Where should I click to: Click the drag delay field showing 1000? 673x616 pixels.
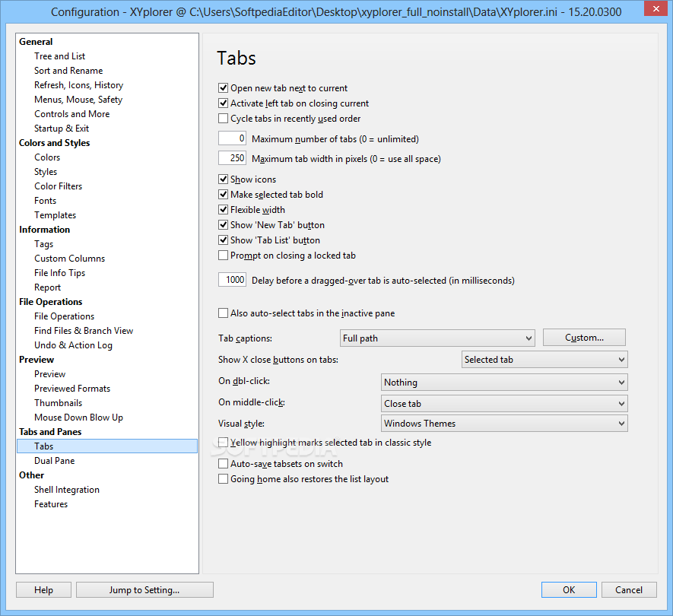click(x=232, y=279)
